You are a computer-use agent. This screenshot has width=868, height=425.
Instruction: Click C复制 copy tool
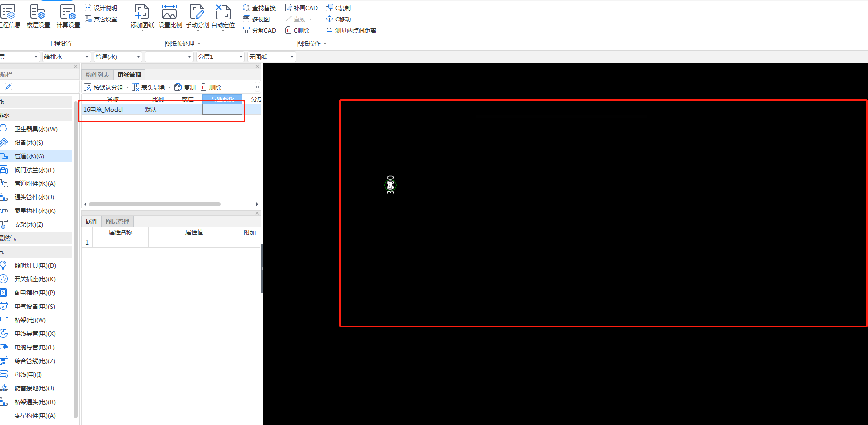point(338,8)
